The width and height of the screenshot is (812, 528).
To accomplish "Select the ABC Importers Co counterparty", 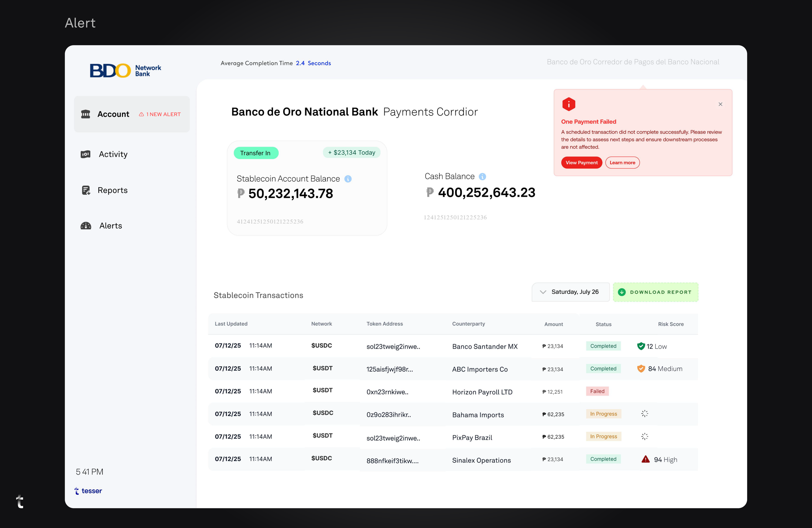I will click(480, 369).
